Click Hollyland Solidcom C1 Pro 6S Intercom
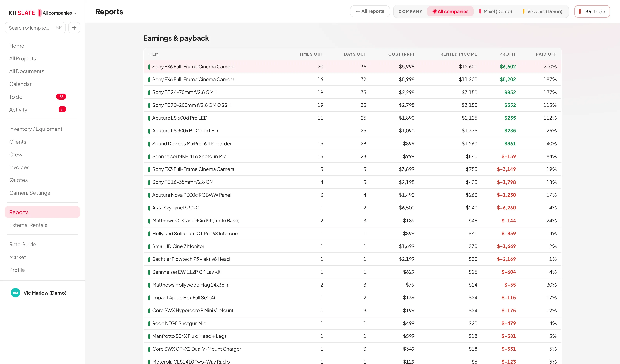This screenshot has width=620, height=364. pos(196,233)
